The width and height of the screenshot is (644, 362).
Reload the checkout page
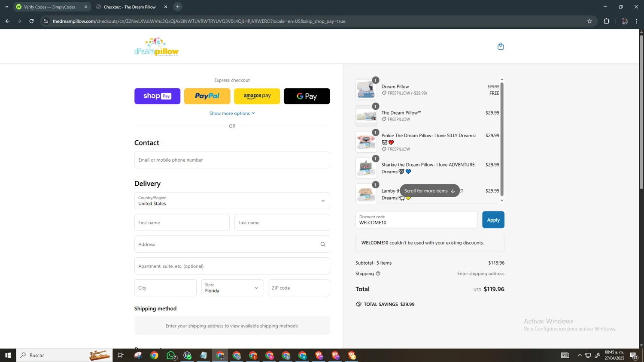point(31,21)
